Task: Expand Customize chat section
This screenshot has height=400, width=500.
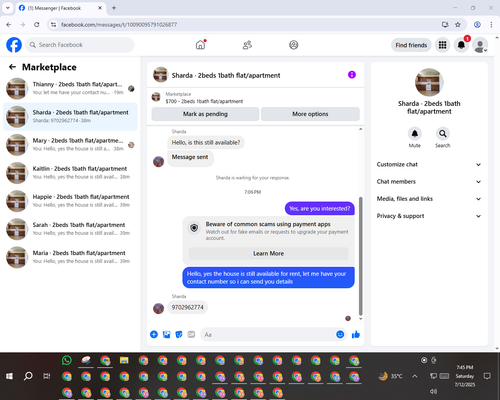Action: click(x=429, y=164)
